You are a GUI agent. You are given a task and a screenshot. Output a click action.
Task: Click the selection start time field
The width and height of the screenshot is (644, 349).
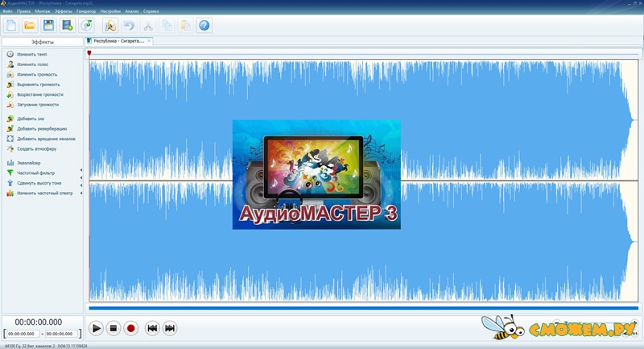tap(23, 334)
